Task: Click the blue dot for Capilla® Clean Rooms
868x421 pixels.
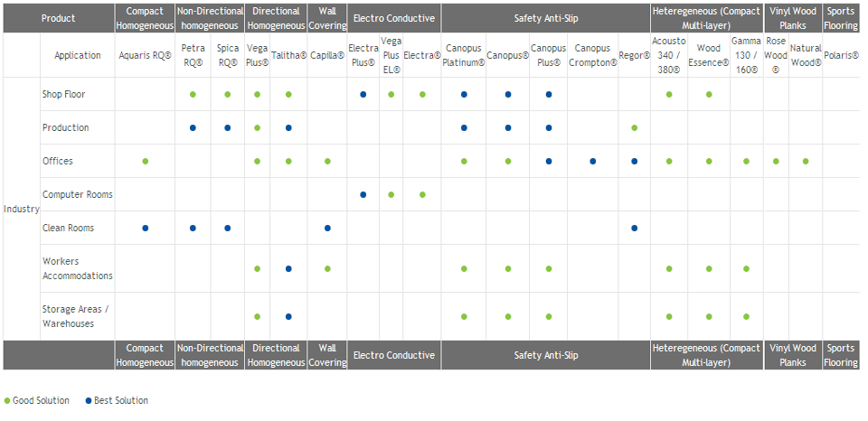Action: click(327, 228)
